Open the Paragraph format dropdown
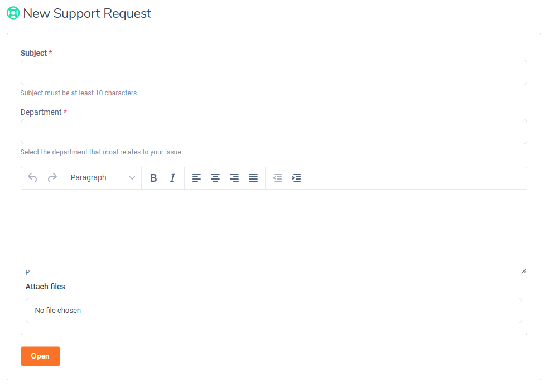Image resolution: width=553 pixels, height=392 pixels. (x=103, y=178)
